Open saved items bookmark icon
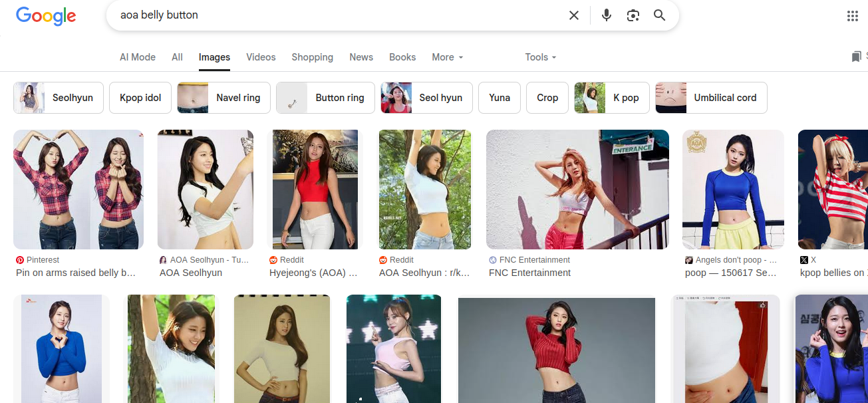Image resolution: width=868 pixels, height=403 pixels. (x=856, y=57)
